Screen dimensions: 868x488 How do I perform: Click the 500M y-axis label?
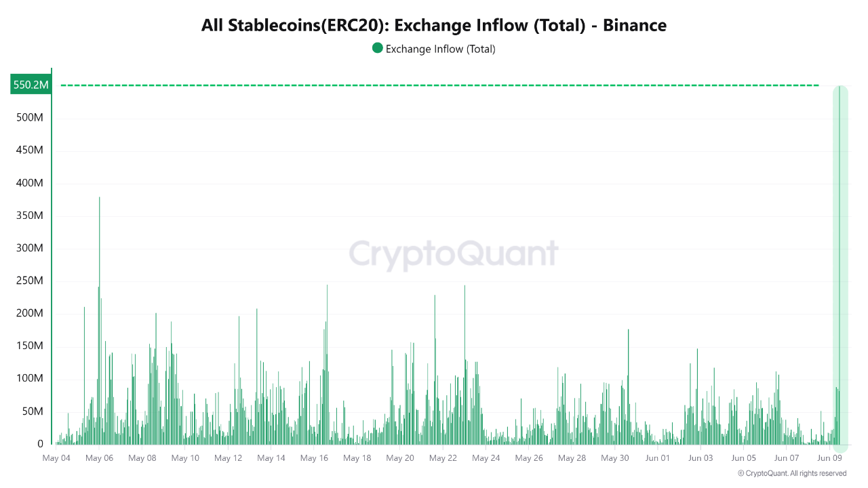pos(29,119)
